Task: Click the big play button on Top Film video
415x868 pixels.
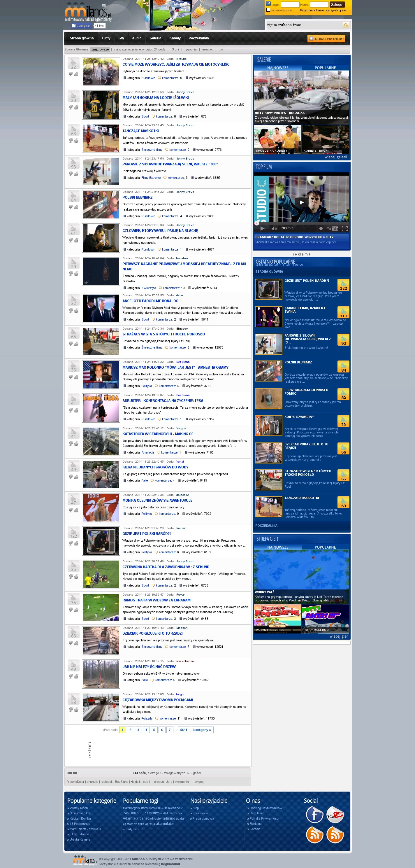Action: tap(302, 202)
